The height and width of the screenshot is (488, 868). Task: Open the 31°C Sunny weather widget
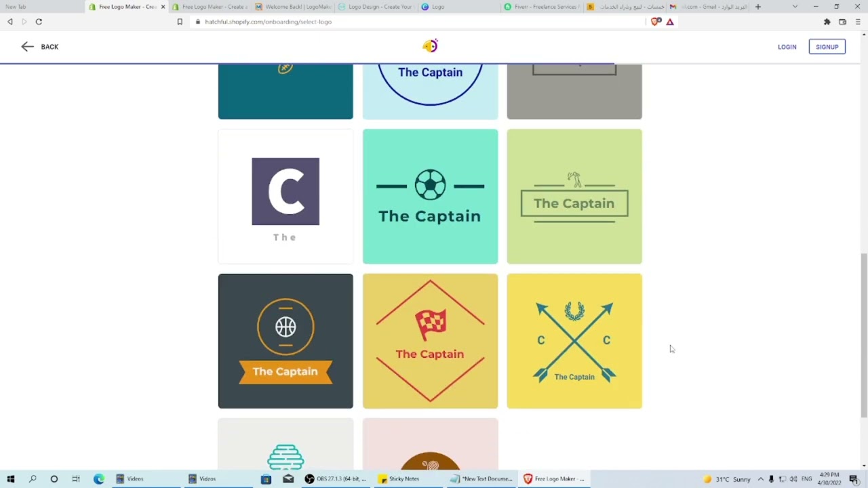(727, 479)
